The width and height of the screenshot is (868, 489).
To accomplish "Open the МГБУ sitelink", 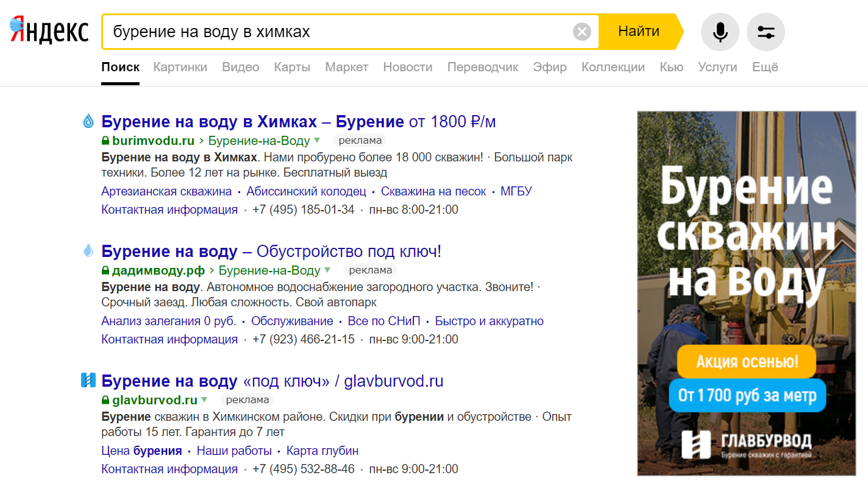I will tap(516, 191).
